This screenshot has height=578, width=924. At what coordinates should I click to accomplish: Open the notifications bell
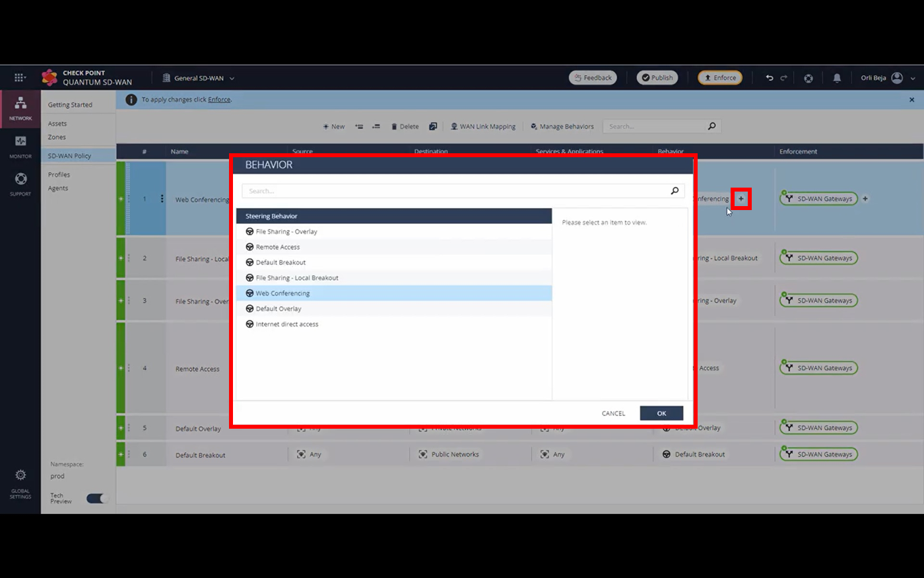point(837,78)
